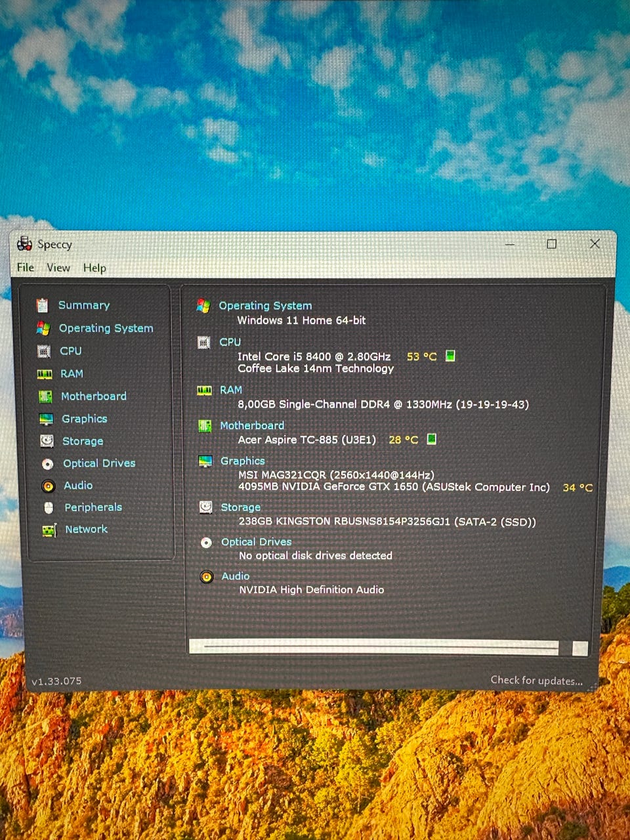Open the Graphics heading link in summary
The width and height of the screenshot is (630, 840).
coord(243,461)
